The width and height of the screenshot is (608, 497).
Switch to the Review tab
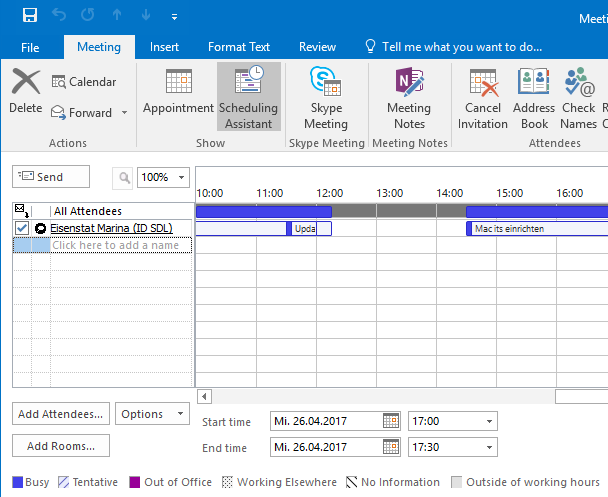317,47
